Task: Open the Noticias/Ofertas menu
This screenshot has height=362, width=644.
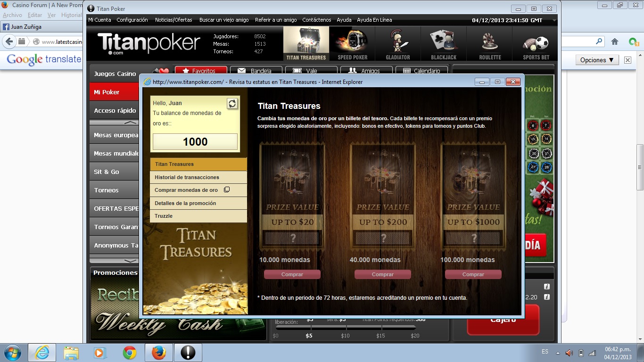Action: tap(173, 20)
